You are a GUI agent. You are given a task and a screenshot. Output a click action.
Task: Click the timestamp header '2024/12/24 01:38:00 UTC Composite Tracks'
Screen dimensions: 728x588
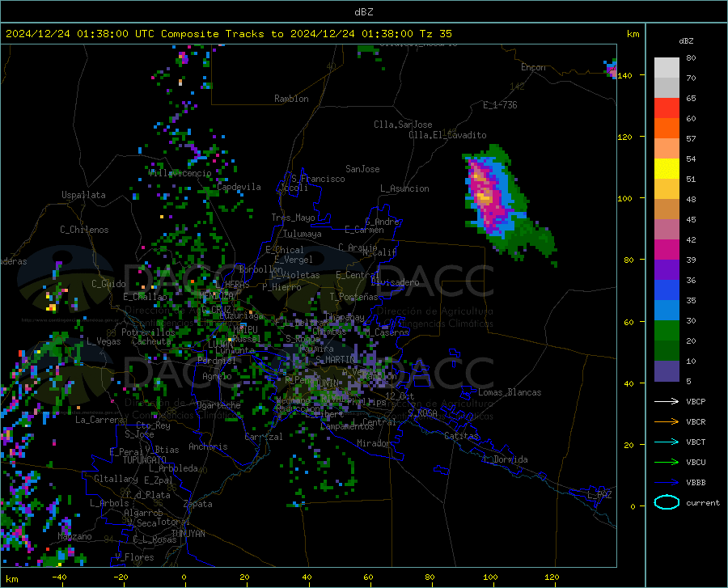[x=138, y=34]
